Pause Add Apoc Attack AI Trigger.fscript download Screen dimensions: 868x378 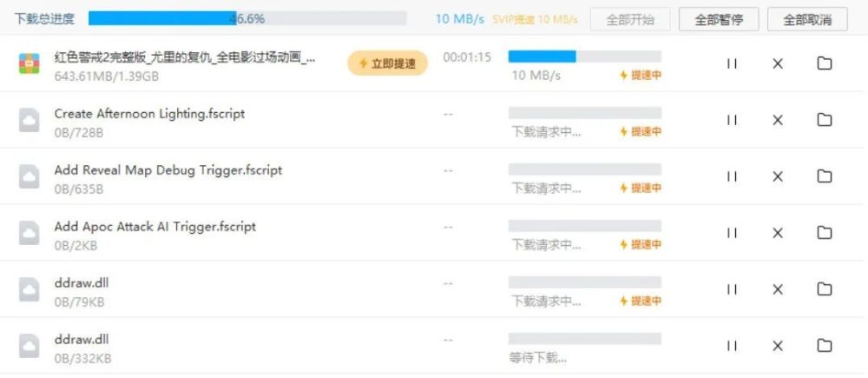732,233
